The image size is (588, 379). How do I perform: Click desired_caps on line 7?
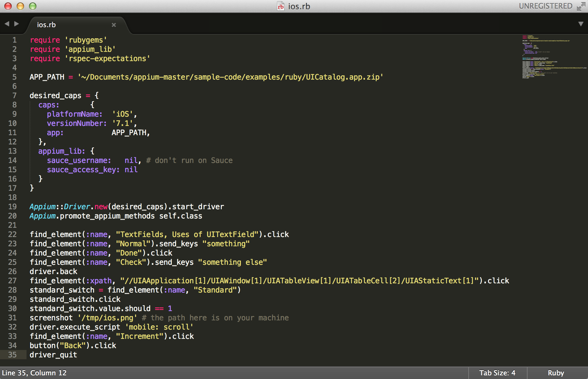pos(56,96)
